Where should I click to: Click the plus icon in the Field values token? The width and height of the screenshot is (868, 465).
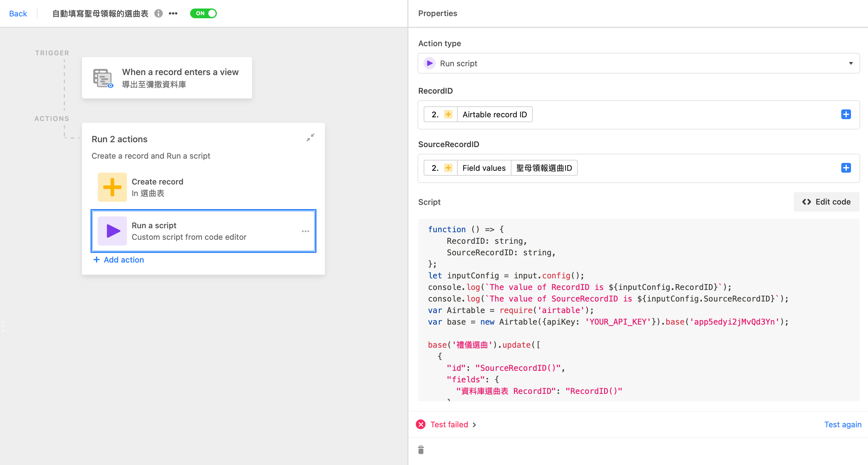click(448, 168)
